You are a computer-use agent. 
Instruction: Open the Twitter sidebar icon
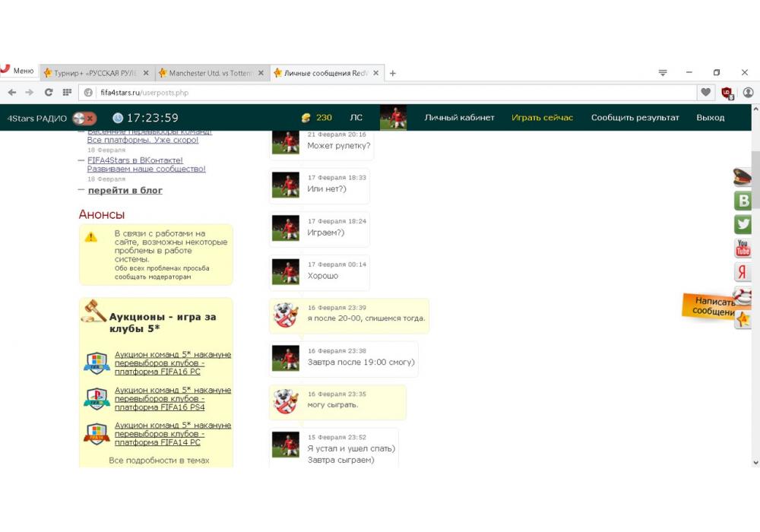coord(743,224)
